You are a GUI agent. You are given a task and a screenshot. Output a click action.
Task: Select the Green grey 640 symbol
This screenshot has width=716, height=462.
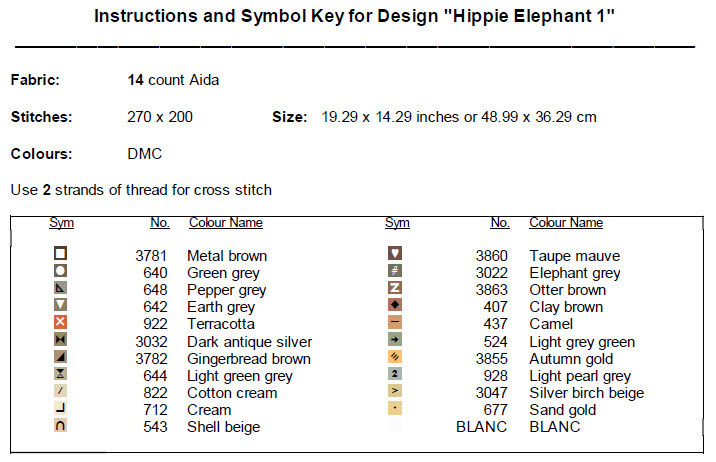60,271
